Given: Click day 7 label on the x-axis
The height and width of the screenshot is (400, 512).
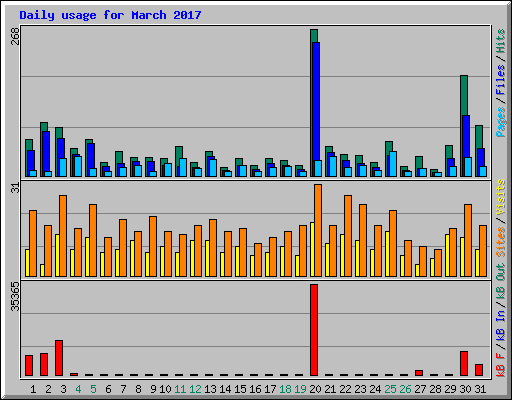Looking at the screenshot, I should pos(123,389).
